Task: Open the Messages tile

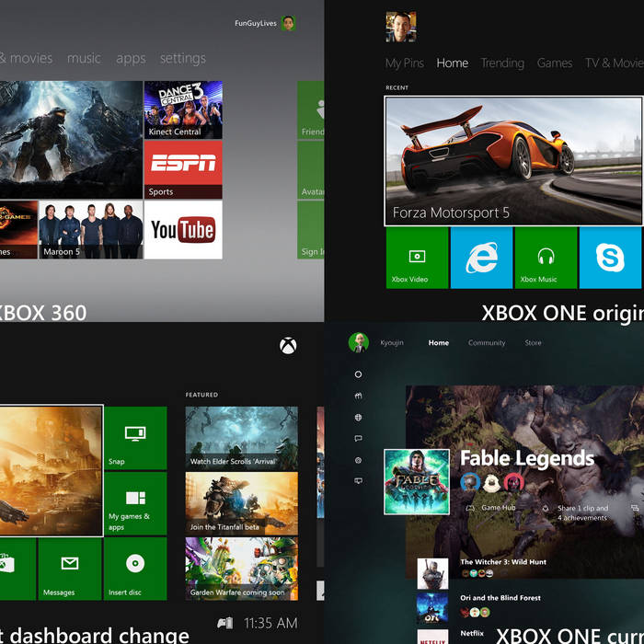Action: pyautogui.click(x=70, y=569)
